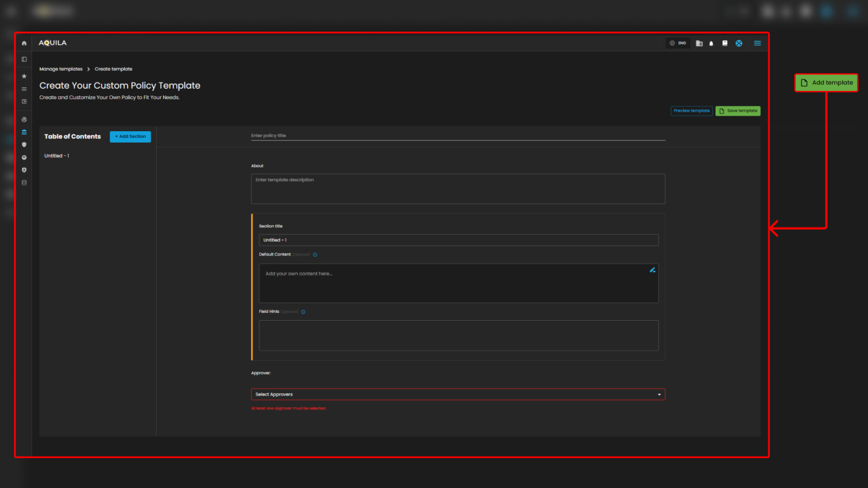Image resolution: width=868 pixels, height=488 pixels.
Task: Click the book documentation icon in header
Action: [725, 43]
